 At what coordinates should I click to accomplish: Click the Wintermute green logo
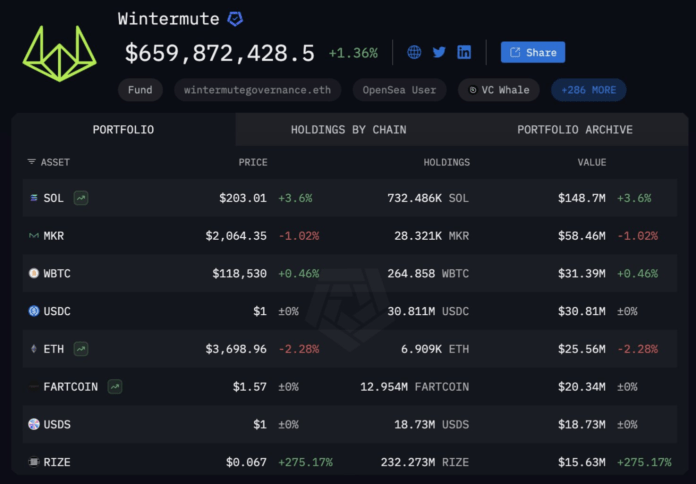click(x=59, y=54)
